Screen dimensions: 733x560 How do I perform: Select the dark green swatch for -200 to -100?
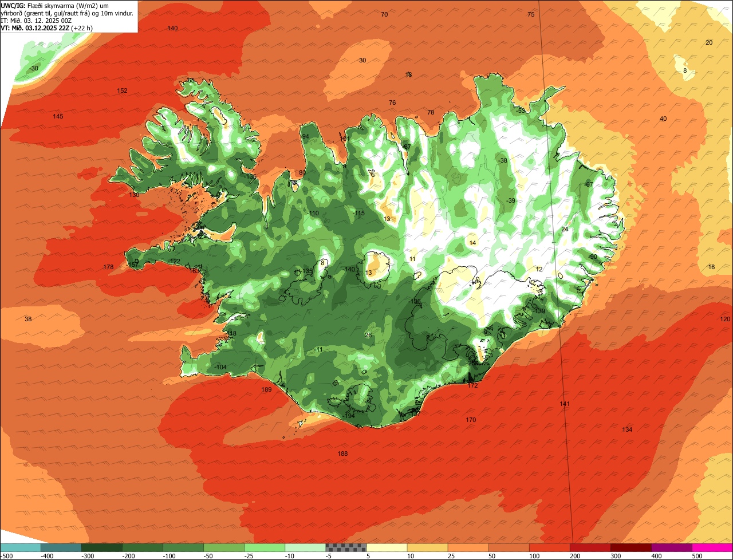(x=142, y=547)
